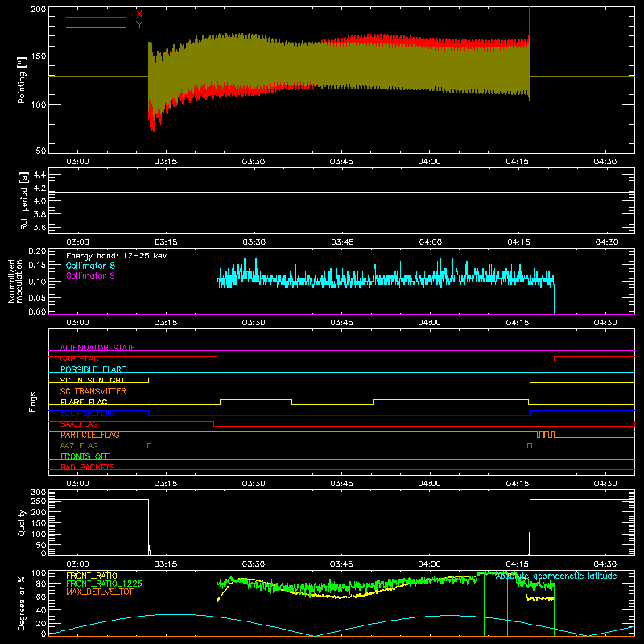
Task: Click the 3.6 tick on Roll period axis
Action: pyautogui.click(x=39, y=228)
